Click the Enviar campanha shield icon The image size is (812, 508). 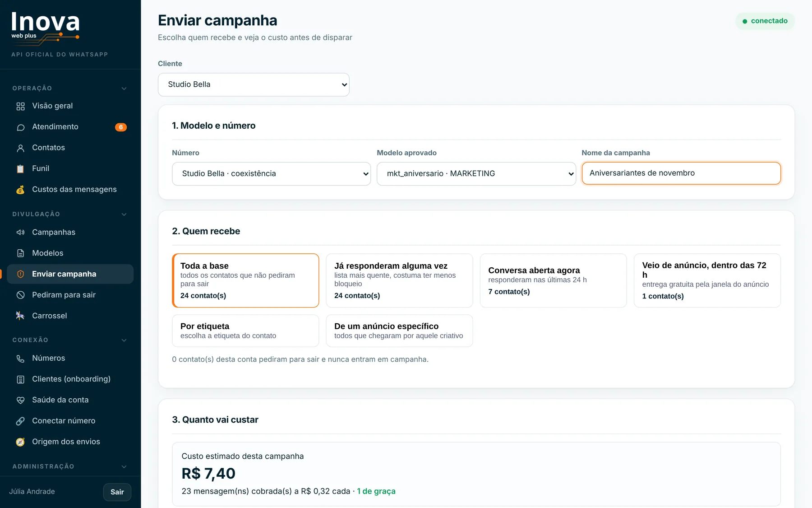[x=20, y=274]
